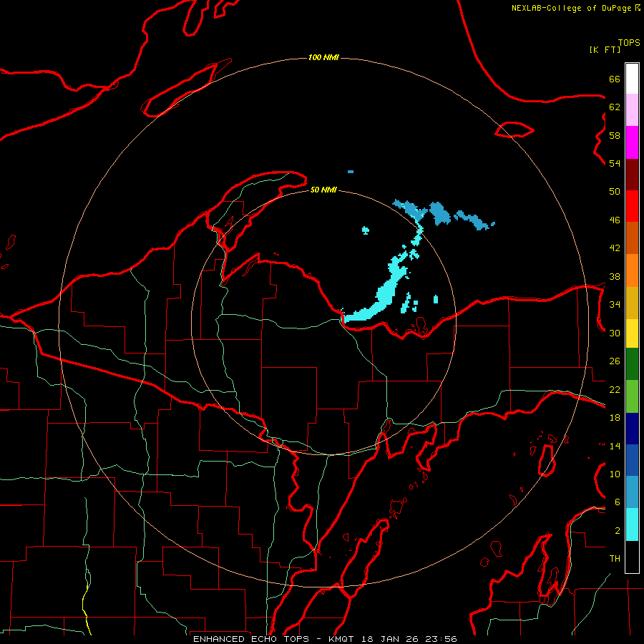Click the bright red 50 kft legend swatch
Screen dimensions: 644x644
pos(632,206)
